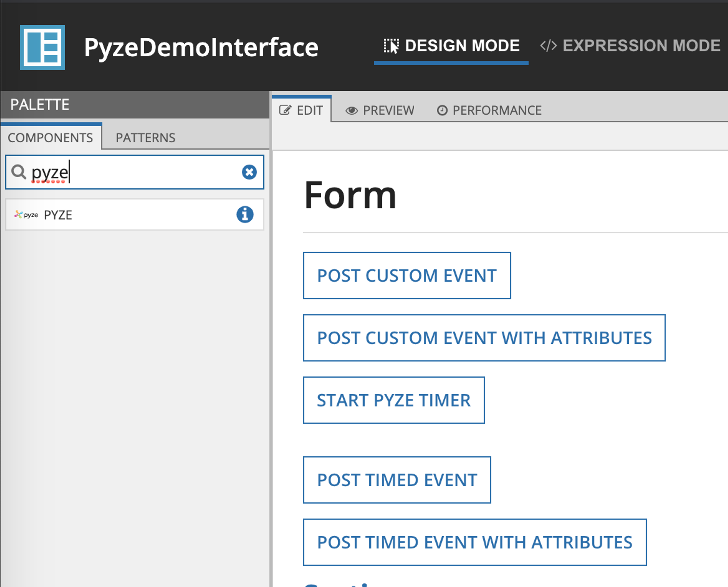Click the pyze logo in the component row
The height and width of the screenshot is (587, 728).
[26, 215]
